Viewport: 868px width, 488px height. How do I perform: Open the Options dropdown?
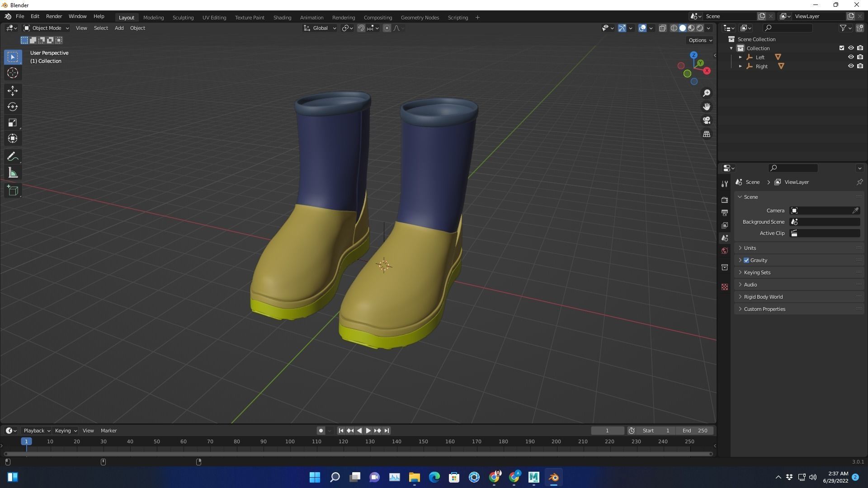(x=700, y=40)
